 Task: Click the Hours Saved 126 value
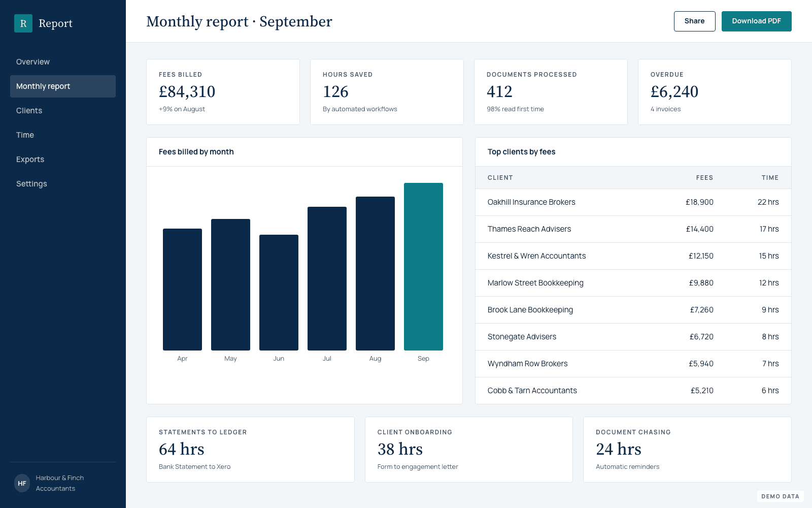point(335,91)
